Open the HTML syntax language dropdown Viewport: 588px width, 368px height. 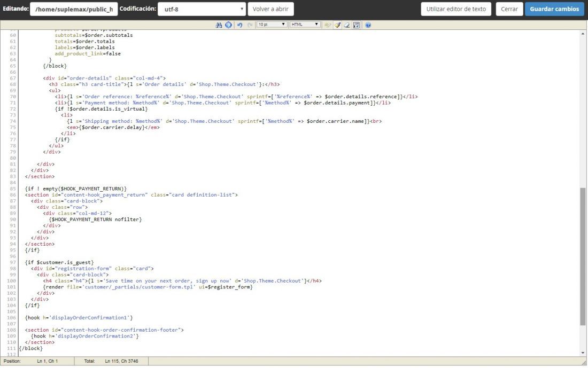pyautogui.click(x=305, y=25)
